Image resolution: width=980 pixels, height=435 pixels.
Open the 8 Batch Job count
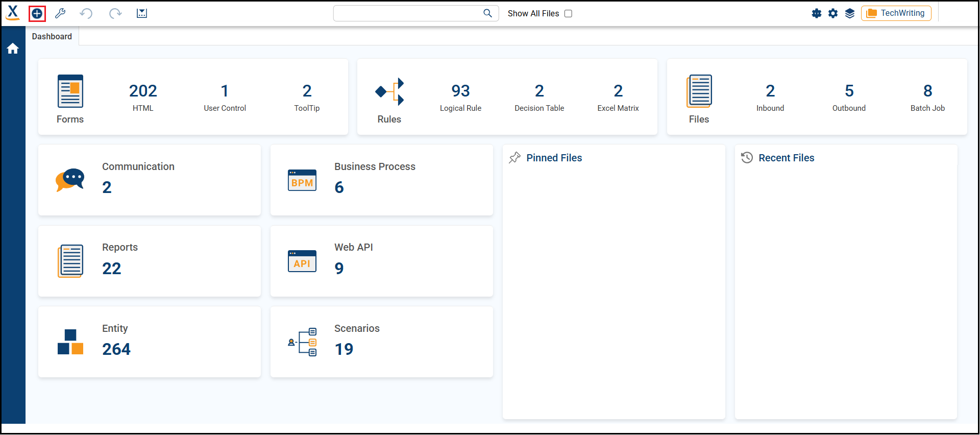[927, 97]
